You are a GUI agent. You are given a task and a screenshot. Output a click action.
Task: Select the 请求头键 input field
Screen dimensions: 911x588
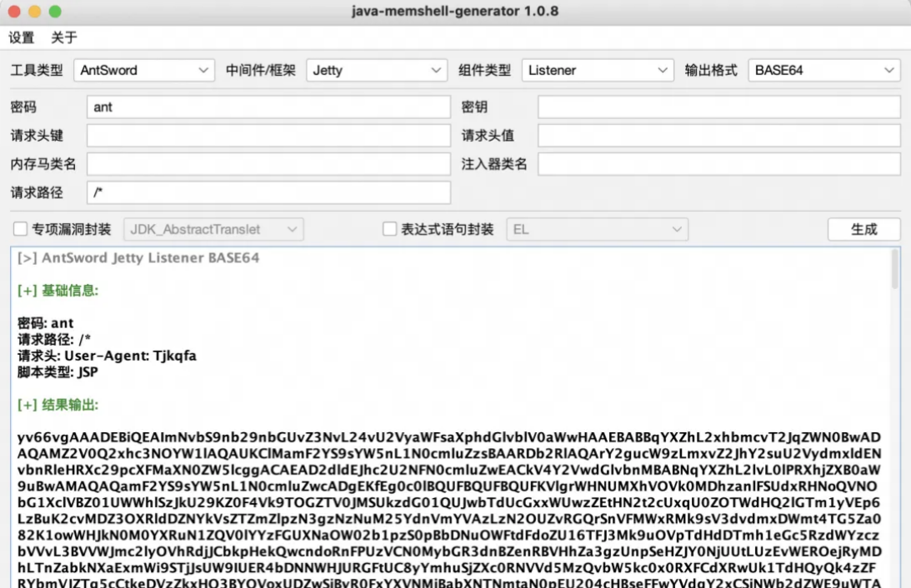point(268,135)
